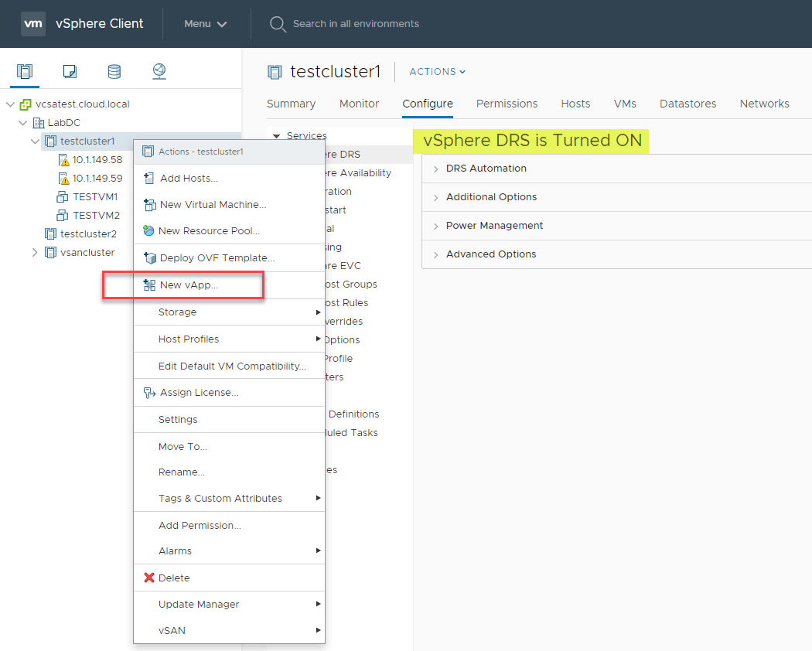This screenshot has height=651, width=812.
Task: Click the testcluster1 cluster icon in tree
Action: point(51,141)
